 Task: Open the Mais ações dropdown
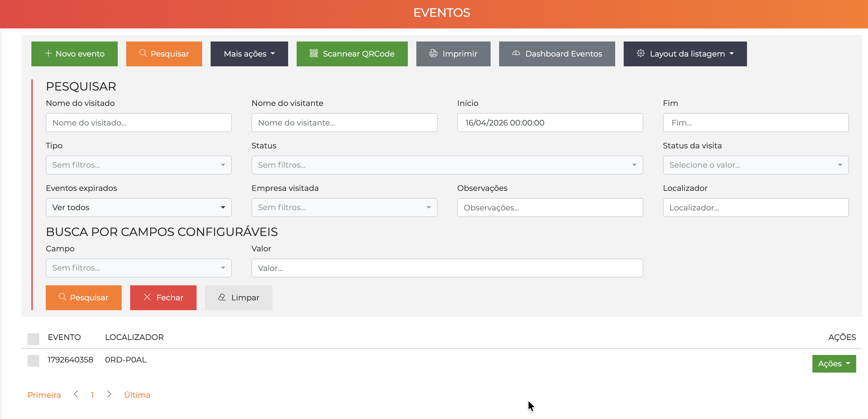[x=249, y=54]
